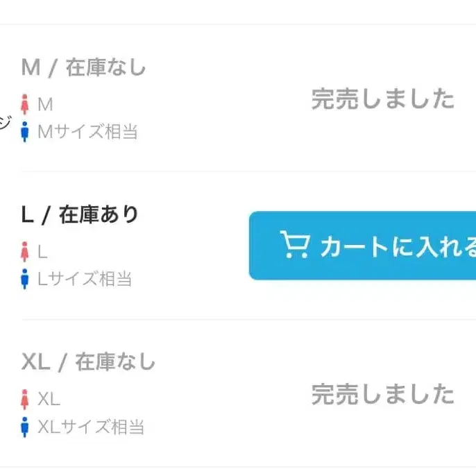
Task: Click the blue male icon in XL row
Action: (x=26, y=427)
